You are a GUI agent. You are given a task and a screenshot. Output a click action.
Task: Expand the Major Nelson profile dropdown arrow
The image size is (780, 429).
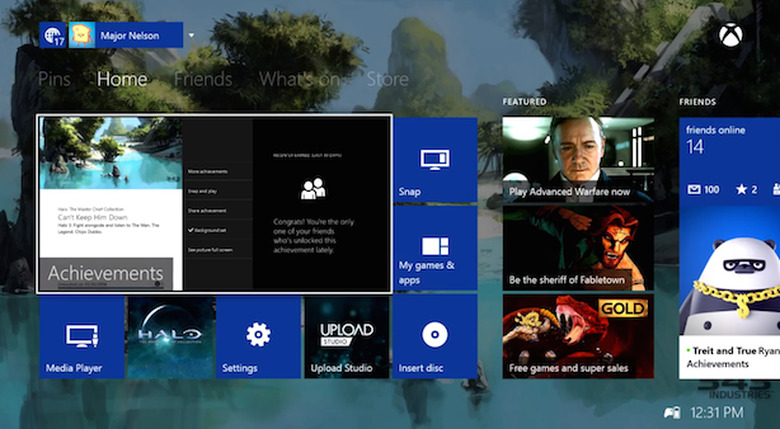191,35
